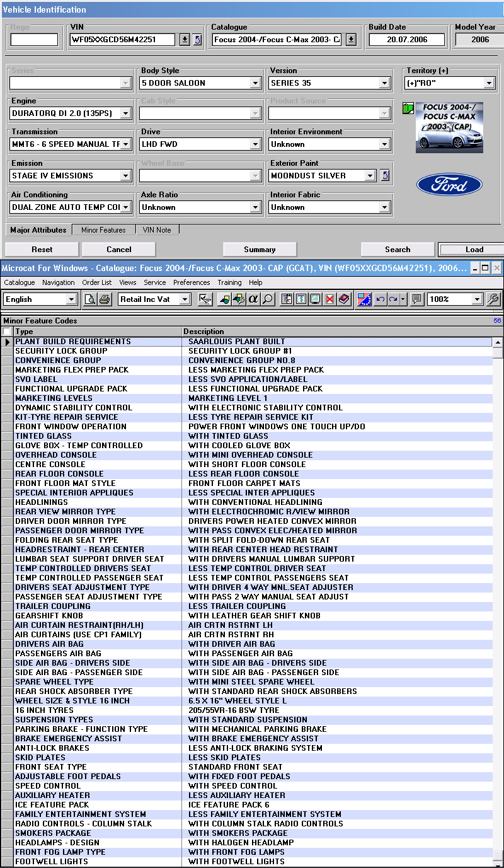Click the red X toolbar icon
Viewport: 504px width, 868px height.
pyautogui.click(x=329, y=299)
